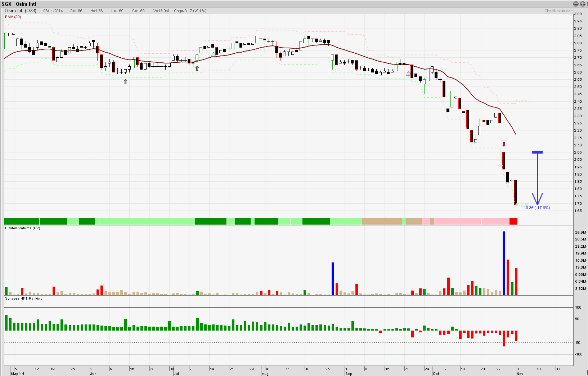Select the EMA (20) indicator label
The height and width of the screenshot is (376, 588).
pos(13,17)
